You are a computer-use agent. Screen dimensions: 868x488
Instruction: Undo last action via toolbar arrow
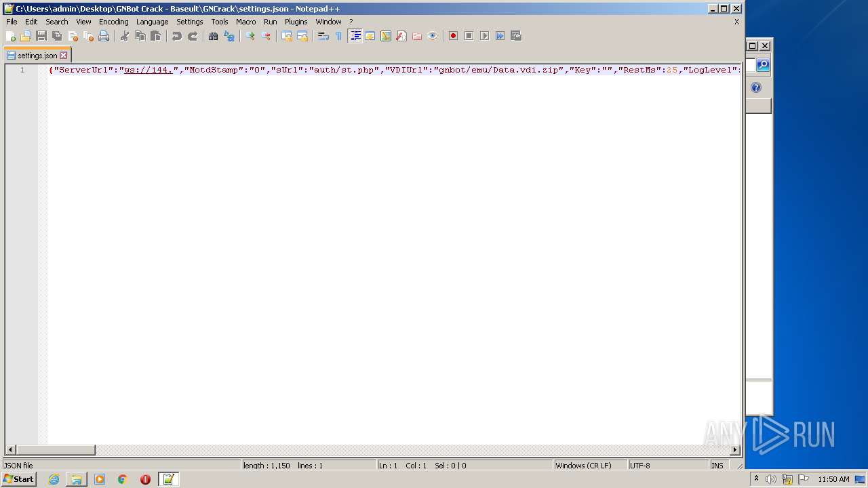[x=177, y=36]
